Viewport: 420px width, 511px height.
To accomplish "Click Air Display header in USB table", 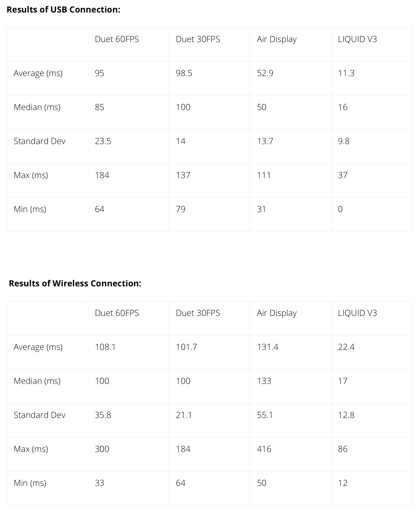I will (x=276, y=39).
